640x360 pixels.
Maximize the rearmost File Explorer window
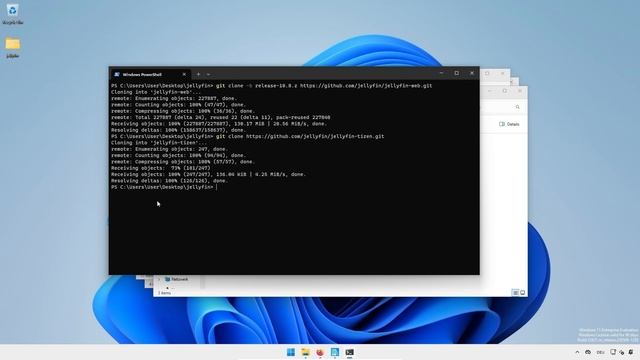(487, 73)
